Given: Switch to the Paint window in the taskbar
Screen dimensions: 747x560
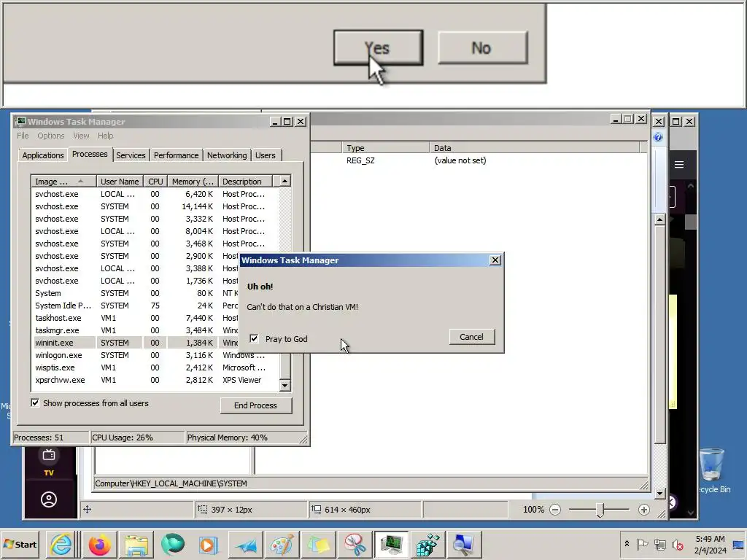Looking at the screenshot, I should (x=282, y=544).
